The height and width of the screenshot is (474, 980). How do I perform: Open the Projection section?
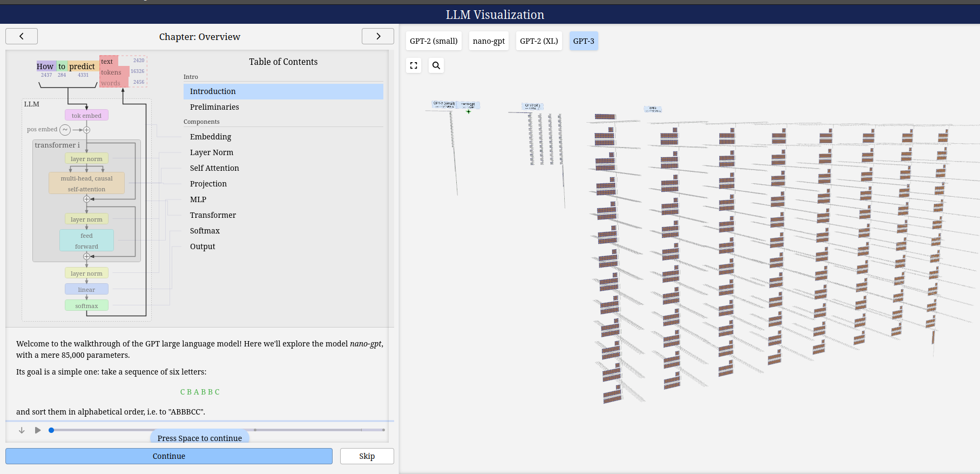coord(283,184)
